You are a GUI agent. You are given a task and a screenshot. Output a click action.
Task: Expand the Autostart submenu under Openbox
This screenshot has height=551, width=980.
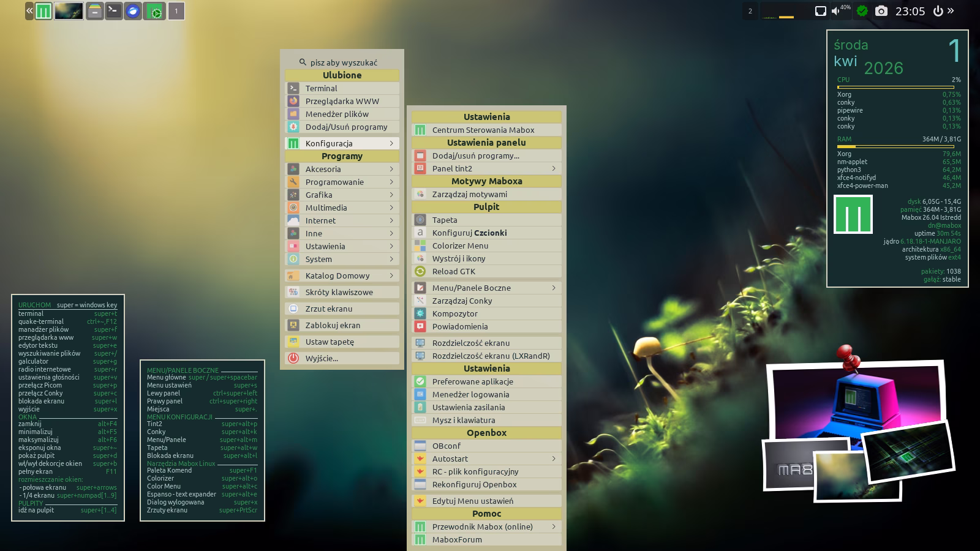click(x=486, y=459)
